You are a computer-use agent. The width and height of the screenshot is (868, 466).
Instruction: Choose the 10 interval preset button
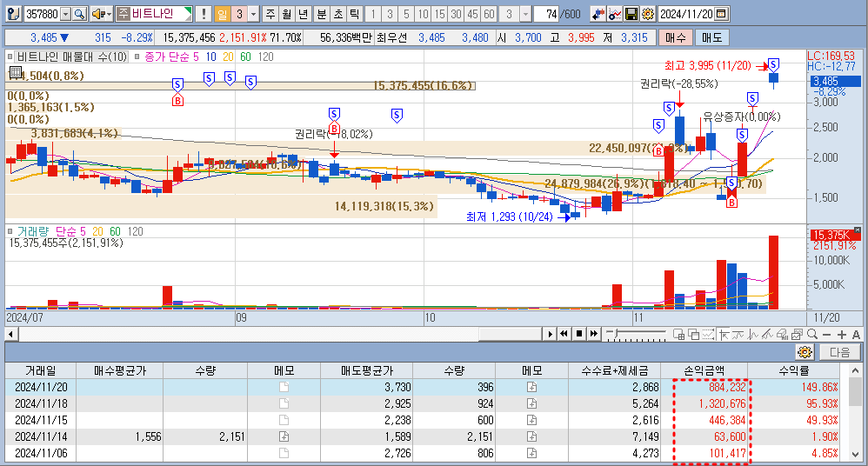coord(423,14)
